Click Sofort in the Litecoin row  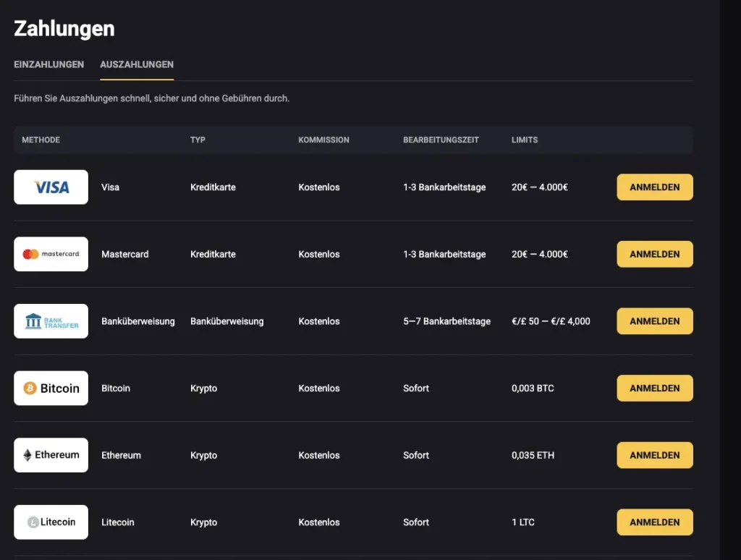[x=416, y=522]
